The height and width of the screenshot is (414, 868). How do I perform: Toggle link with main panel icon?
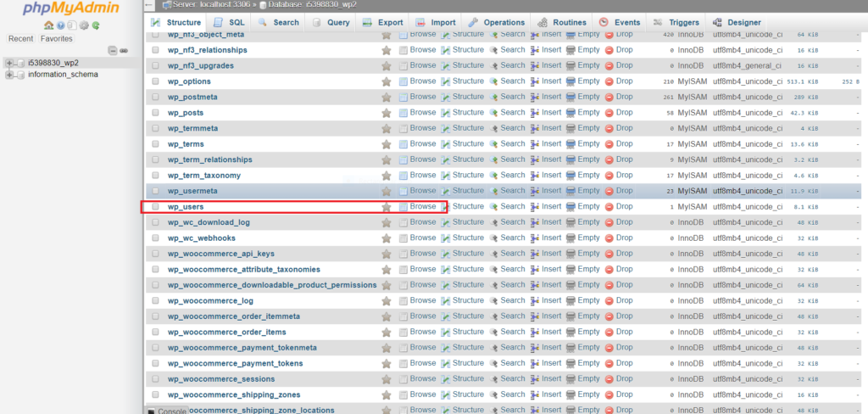point(124,50)
